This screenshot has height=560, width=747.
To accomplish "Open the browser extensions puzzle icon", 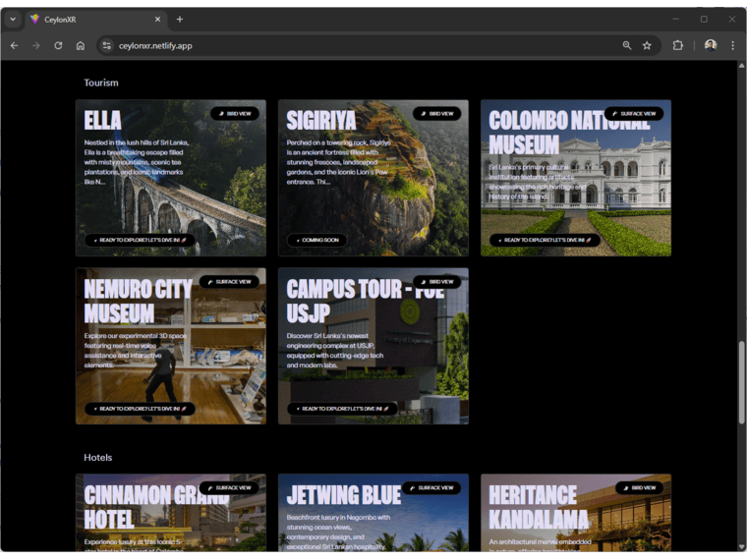I will point(677,45).
